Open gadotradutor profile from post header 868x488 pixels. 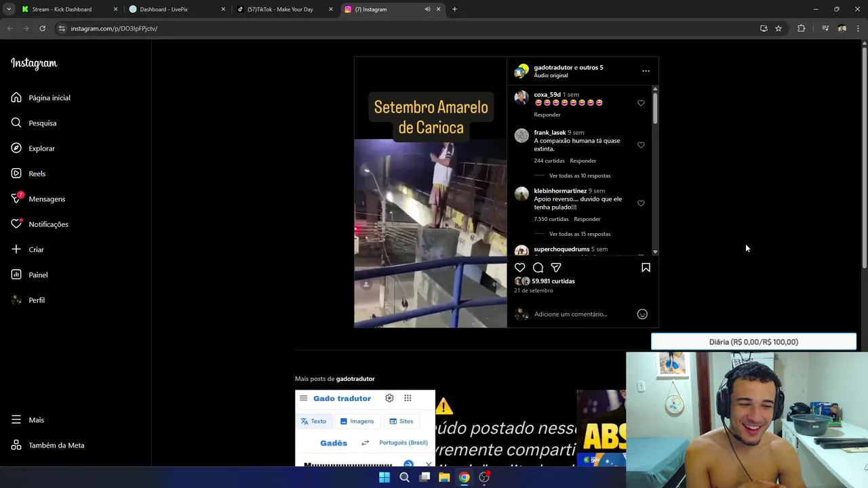click(x=553, y=67)
